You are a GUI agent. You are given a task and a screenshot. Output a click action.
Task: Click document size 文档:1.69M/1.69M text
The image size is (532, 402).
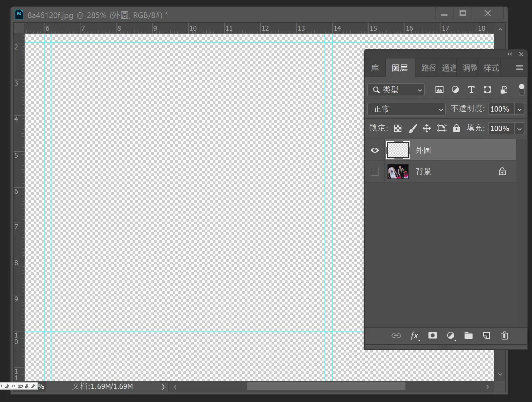103,386
